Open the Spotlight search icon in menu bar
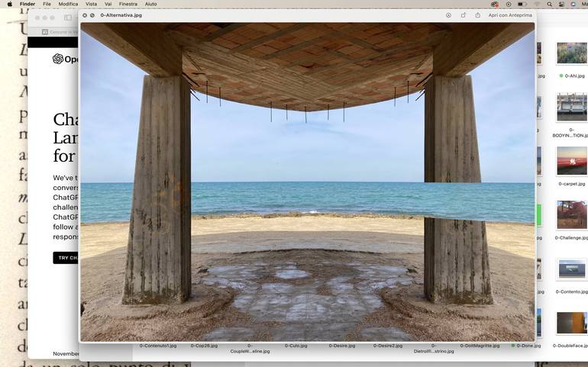The width and height of the screenshot is (588, 367). click(x=549, y=4)
